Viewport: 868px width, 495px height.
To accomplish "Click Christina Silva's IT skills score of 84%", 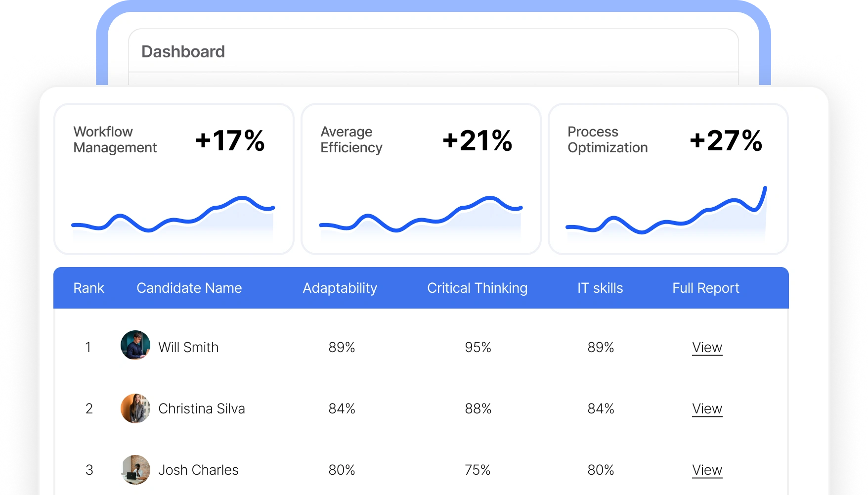I will (601, 409).
